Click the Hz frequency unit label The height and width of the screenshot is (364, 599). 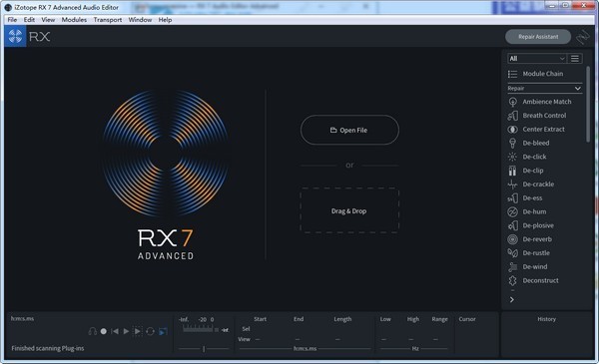415,348
